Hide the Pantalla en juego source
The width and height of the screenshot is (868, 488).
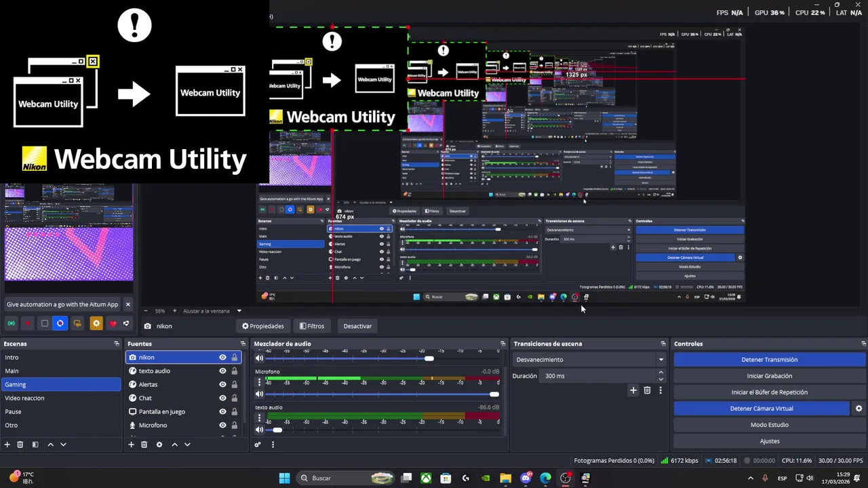pos(222,411)
